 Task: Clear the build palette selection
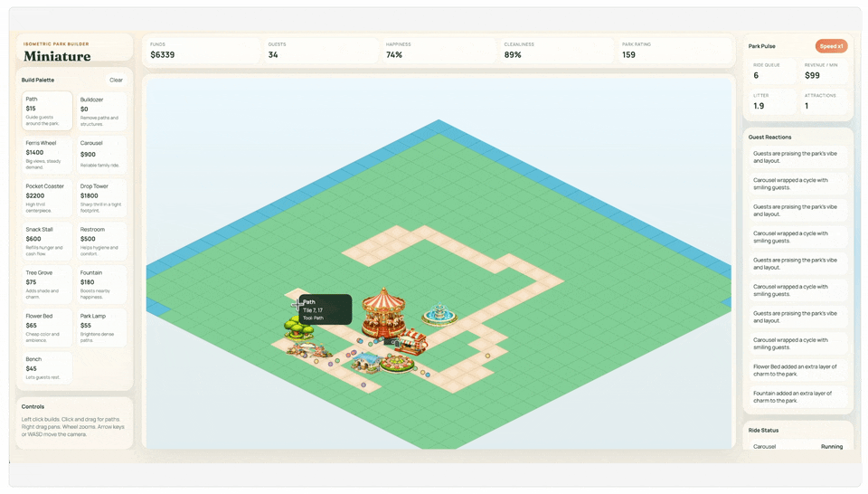[x=116, y=80]
